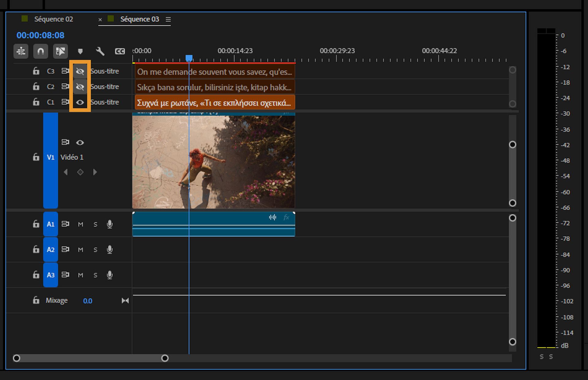Image resolution: width=588 pixels, height=380 pixels.
Task: Click the previous keyframe arrow on Vidéo 1
Action: [x=66, y=172]
